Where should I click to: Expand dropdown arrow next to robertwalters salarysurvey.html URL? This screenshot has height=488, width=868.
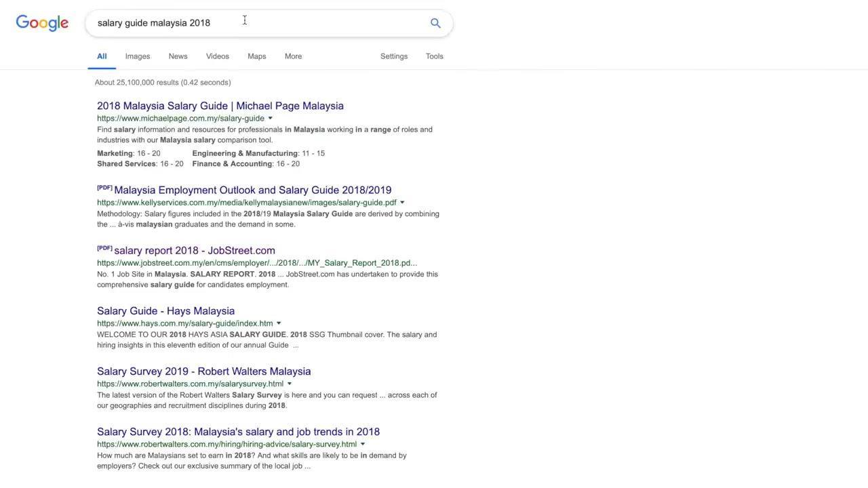[x=290, y=384]
